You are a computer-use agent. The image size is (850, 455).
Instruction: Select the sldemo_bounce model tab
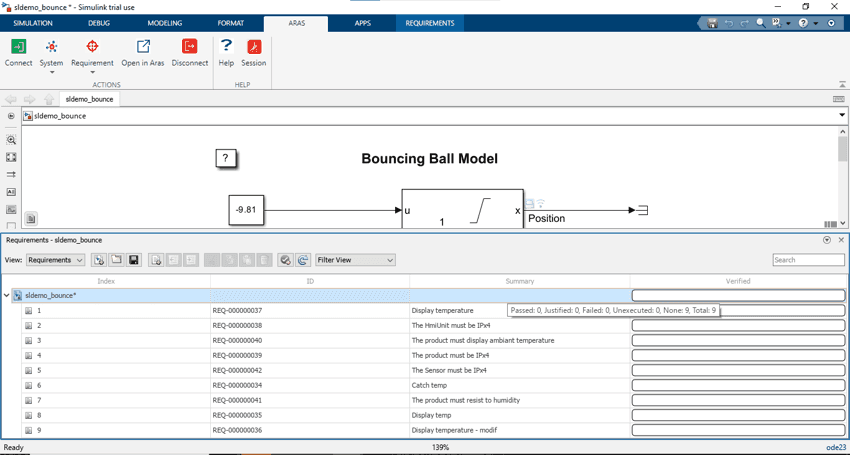point(89,99)
